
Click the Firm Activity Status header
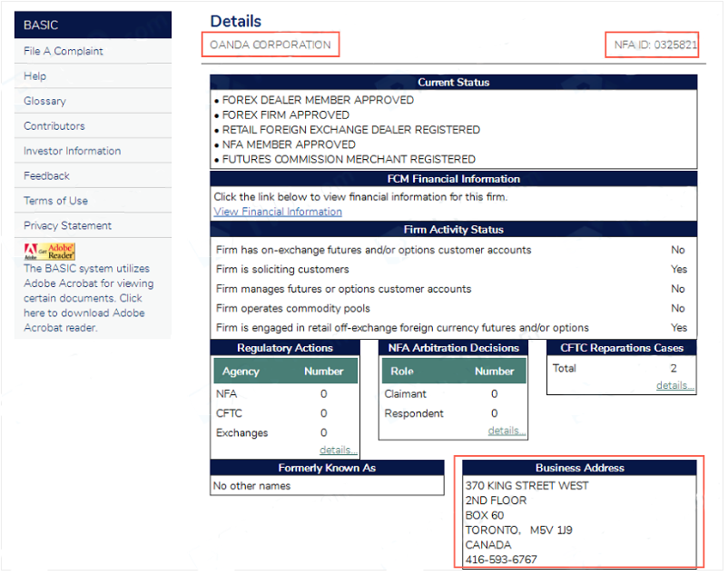tap(454, 230)
